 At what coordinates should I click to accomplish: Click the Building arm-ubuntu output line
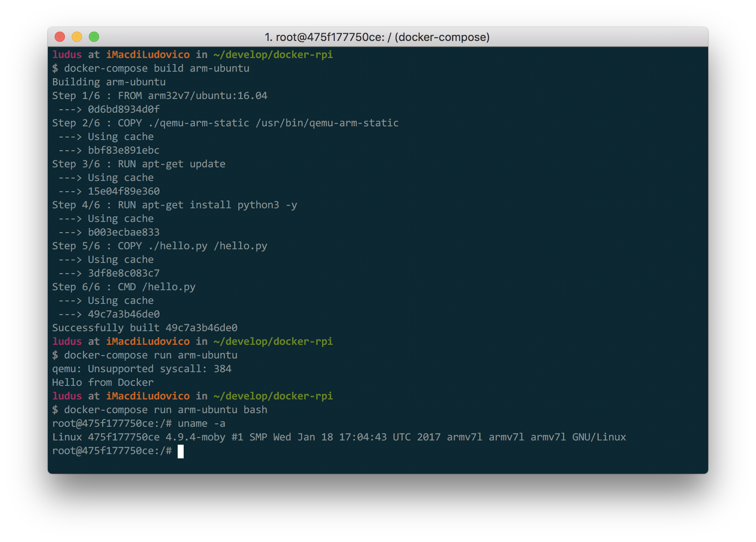coord(108,82)
